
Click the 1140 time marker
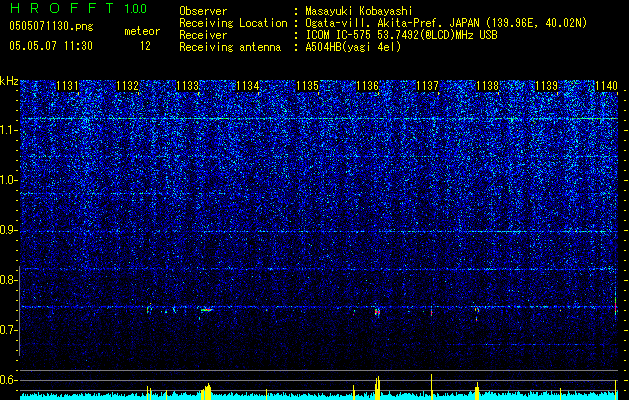click(x=607, y=86)
